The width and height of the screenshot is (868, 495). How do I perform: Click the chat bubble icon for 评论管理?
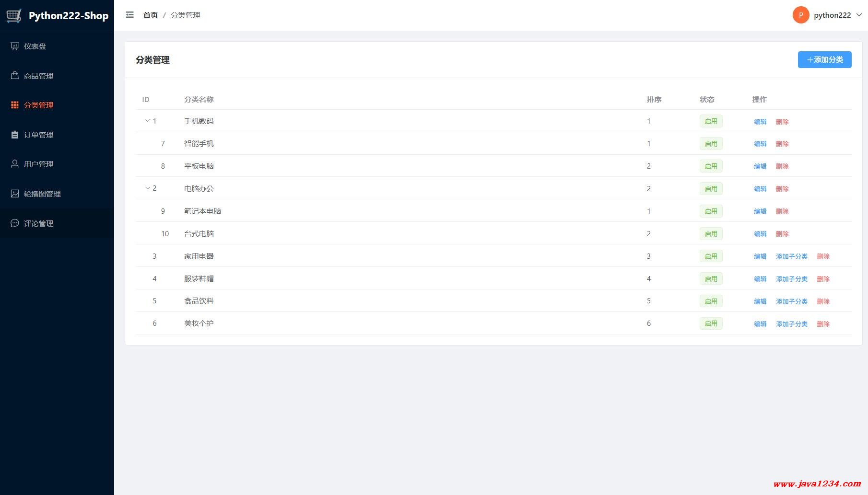[x=15, y=223]
